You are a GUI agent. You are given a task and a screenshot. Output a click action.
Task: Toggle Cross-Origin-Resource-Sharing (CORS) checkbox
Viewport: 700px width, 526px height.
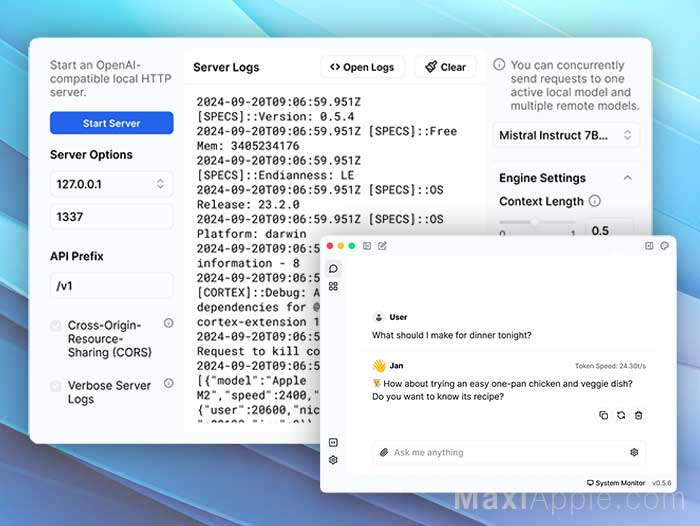click(56, 326)
